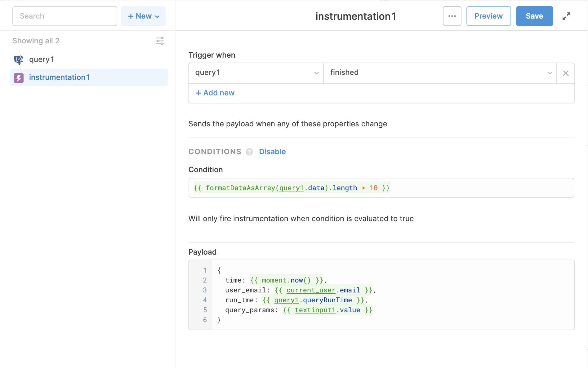
Task: Focus the Search input field
Action: pyautogui.click(x=65, y=16)
